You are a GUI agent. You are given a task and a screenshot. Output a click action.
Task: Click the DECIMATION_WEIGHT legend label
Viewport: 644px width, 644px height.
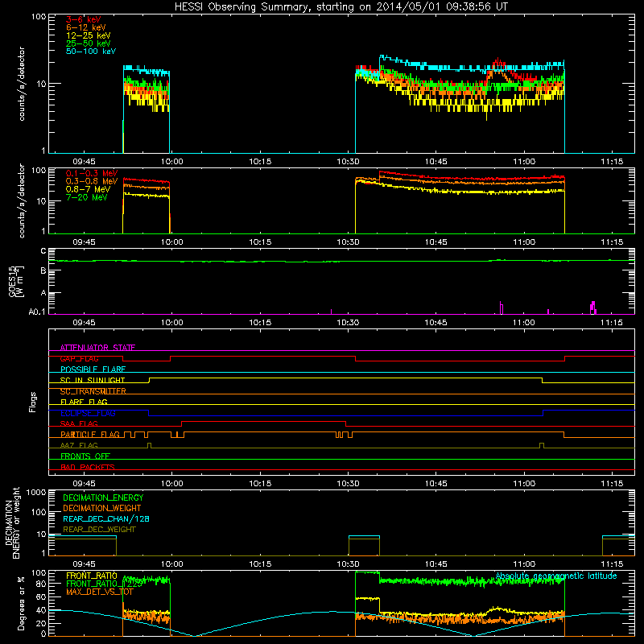[x=102, y=508]
